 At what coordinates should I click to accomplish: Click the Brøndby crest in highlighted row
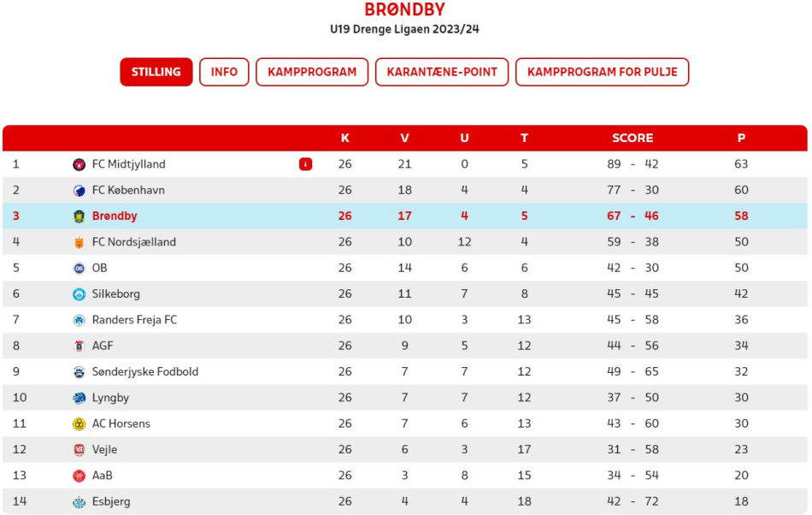coord(79,216)
